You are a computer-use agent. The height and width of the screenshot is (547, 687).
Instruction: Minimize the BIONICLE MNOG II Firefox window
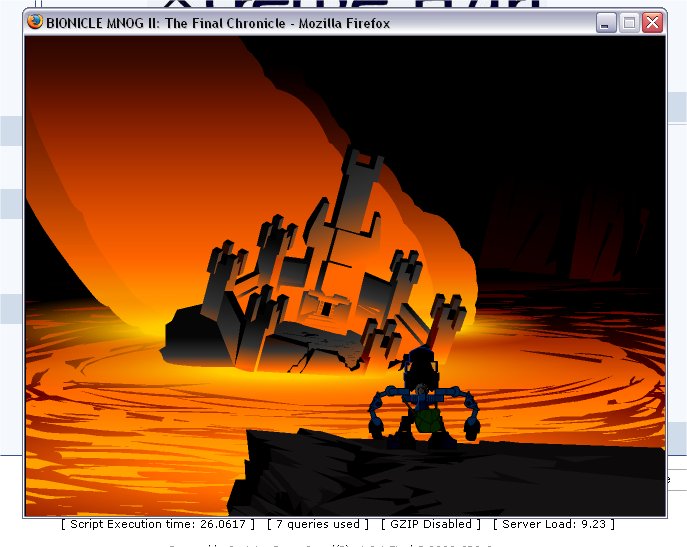(x=606, y=22)
